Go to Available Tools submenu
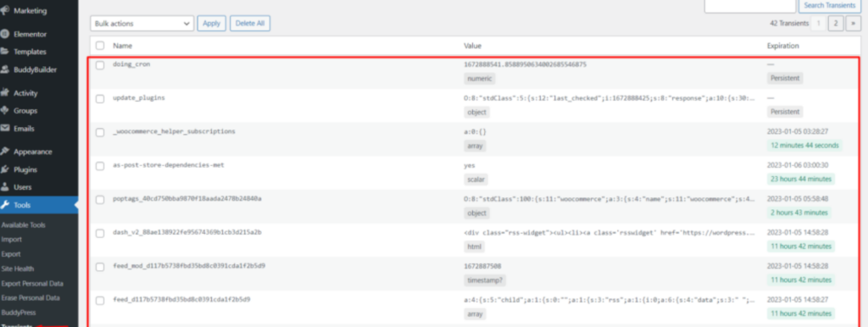The image size is (868, 327). tap(23, 225)
